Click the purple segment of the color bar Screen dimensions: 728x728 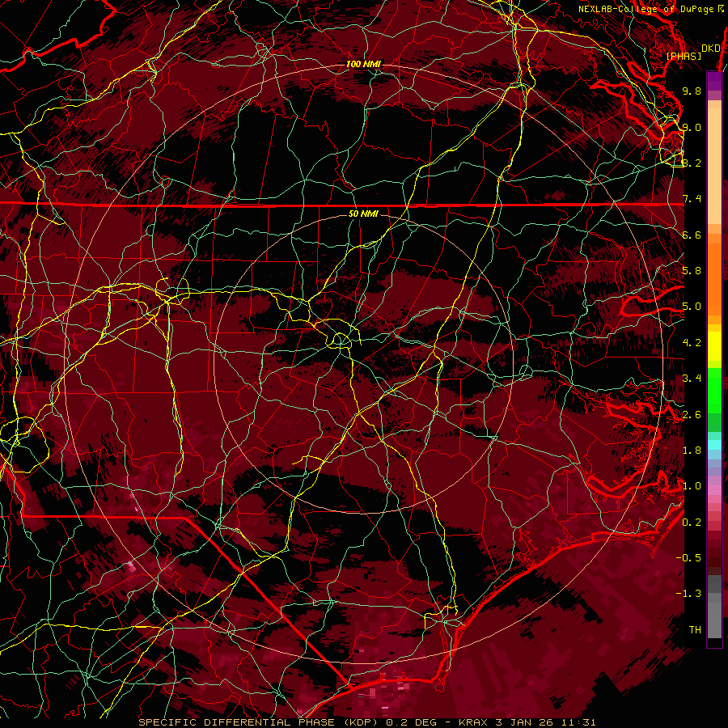pos(714,81)
